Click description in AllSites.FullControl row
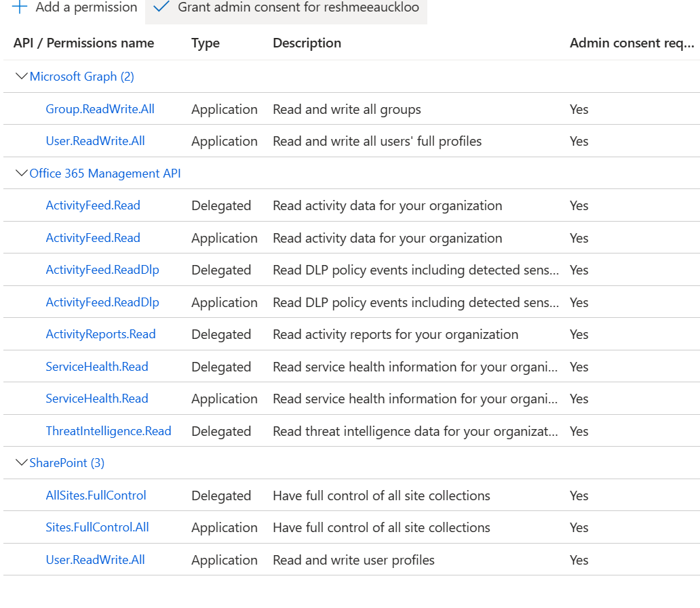The height and width of the screenshot is (608, 700). point(381,495)
